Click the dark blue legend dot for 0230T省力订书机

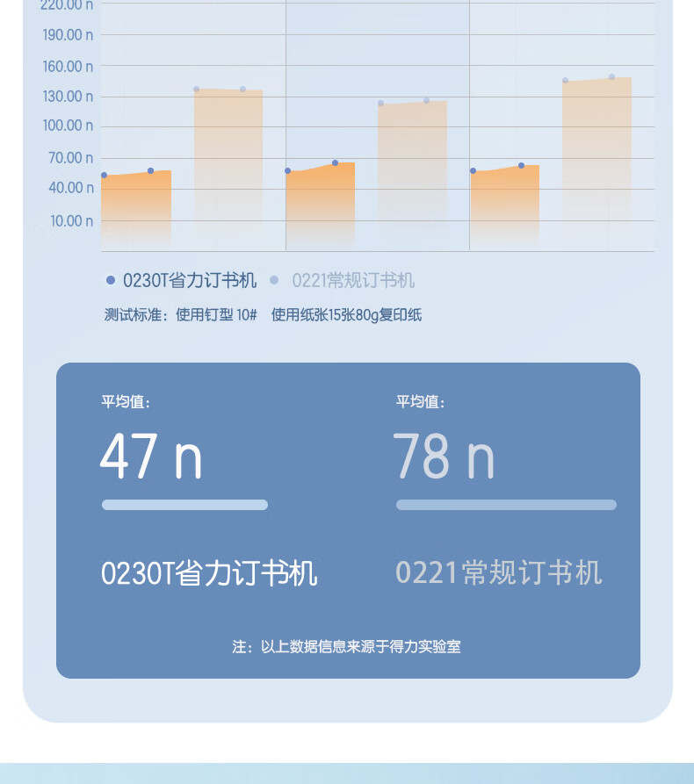(111, 280)
